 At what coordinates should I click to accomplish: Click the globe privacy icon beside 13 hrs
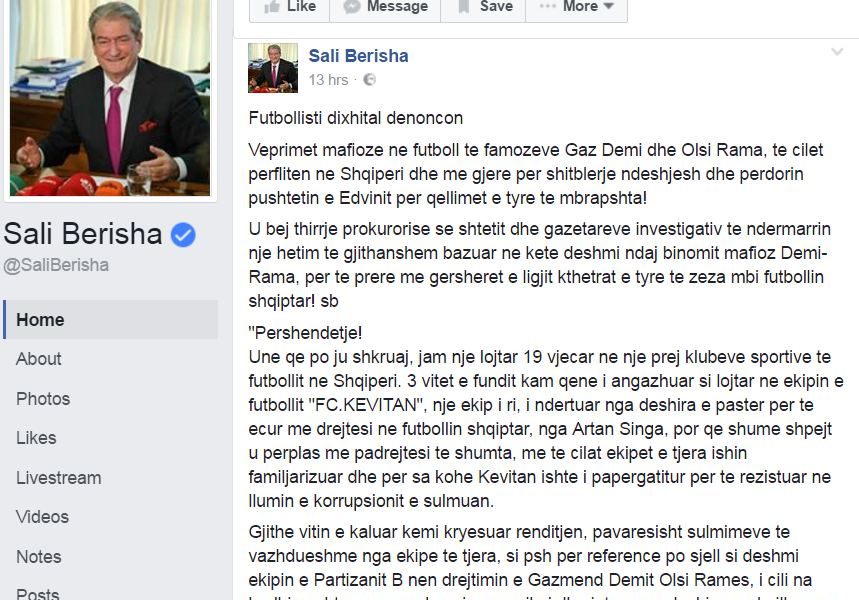tap(370, 80)
